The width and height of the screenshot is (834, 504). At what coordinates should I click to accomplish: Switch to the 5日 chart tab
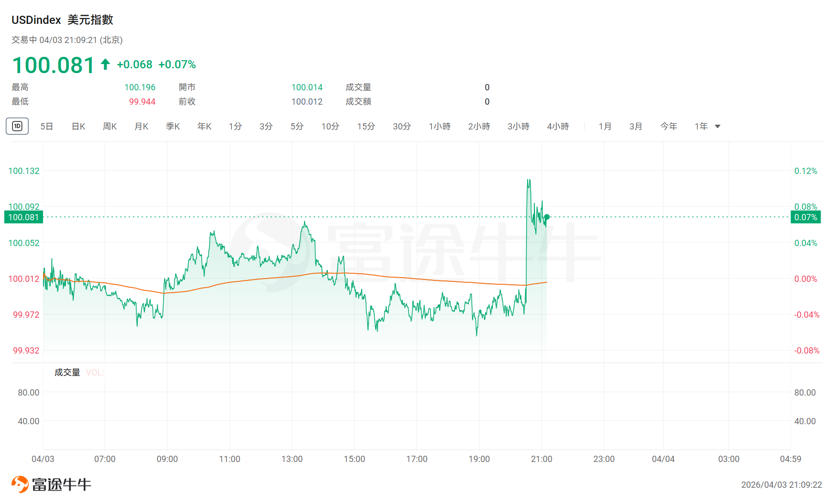[x=46, y=127]
